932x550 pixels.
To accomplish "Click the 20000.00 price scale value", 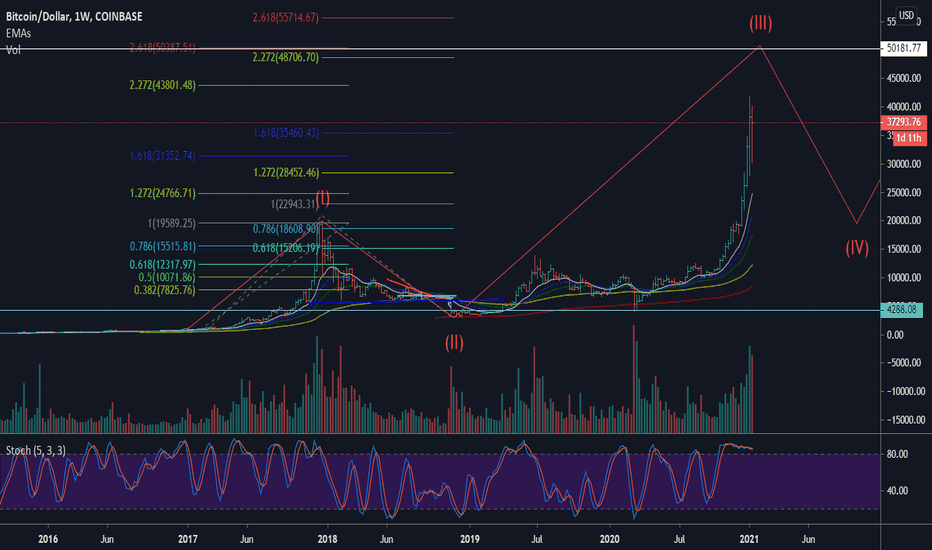I will click(x=903, y=221).
